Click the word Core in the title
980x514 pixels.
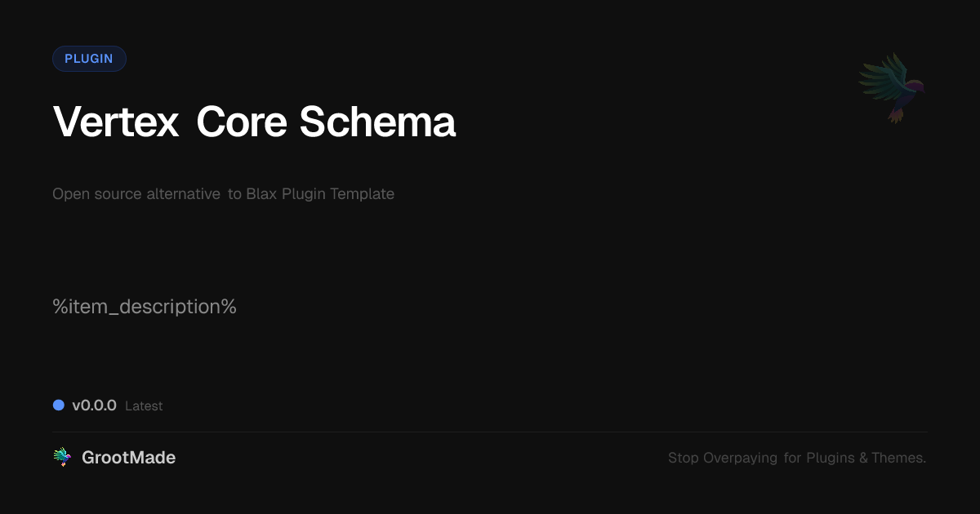[x=242, y=122]
